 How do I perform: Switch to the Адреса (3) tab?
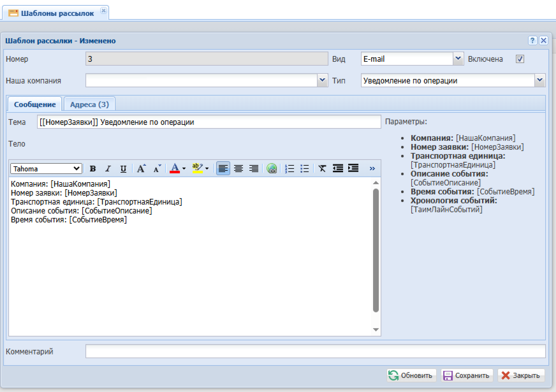(x=89, y=105)
